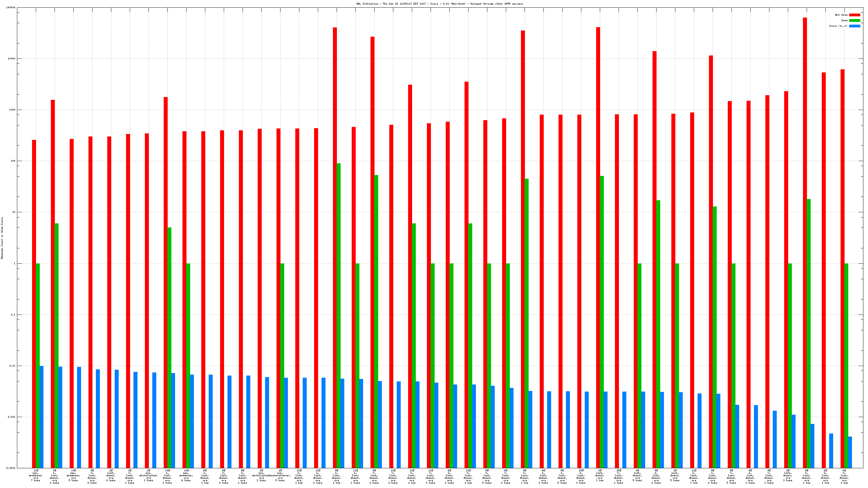This screenshot has height=488, width=868.
Task: Click the 0@ list.dnswl.org 5 hops label
Action: (x=637, y=476)
